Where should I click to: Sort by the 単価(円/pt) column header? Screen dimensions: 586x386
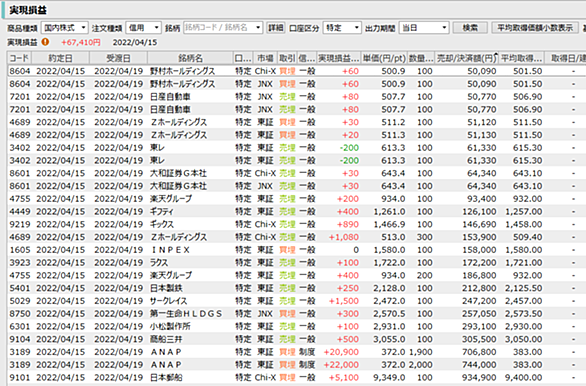(x=384, y=58)
